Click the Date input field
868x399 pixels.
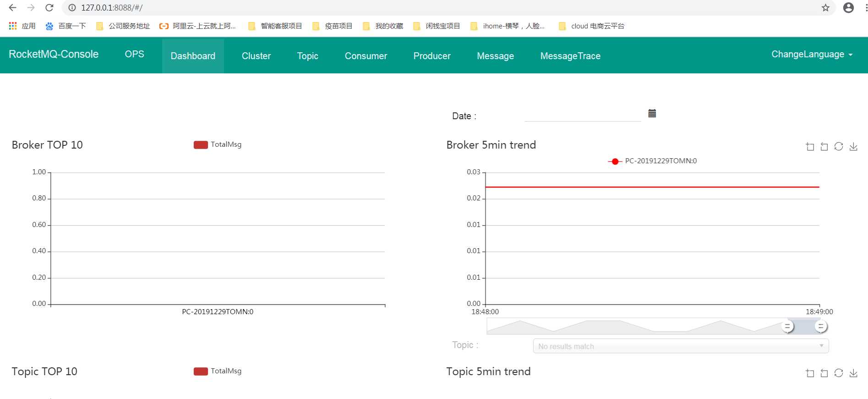click(x=583, y=115)
